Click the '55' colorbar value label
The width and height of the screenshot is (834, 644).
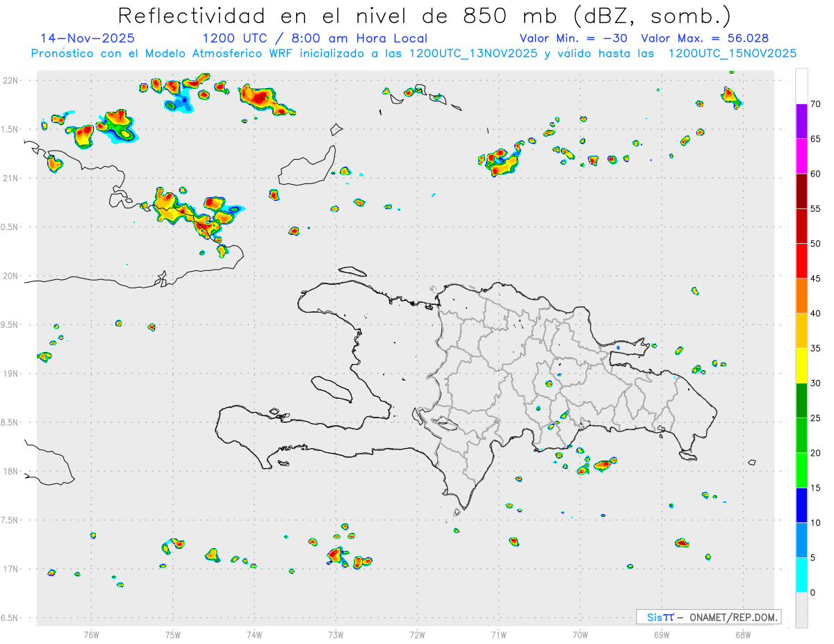pos(816,208)
